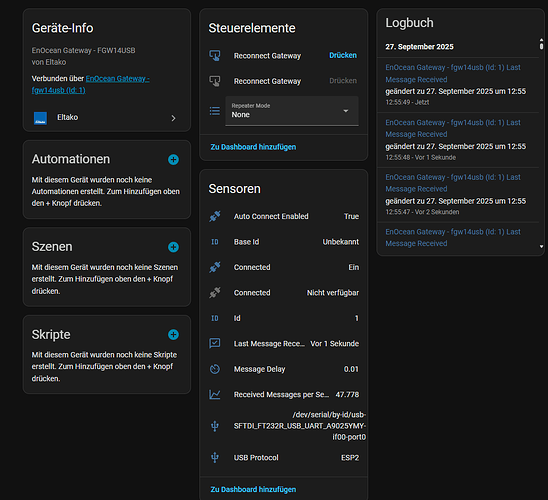Click the greyed-out Reconnect Gateway icon
The height and width of the screenshot is (500, 548).
click(x=215, y=81)
